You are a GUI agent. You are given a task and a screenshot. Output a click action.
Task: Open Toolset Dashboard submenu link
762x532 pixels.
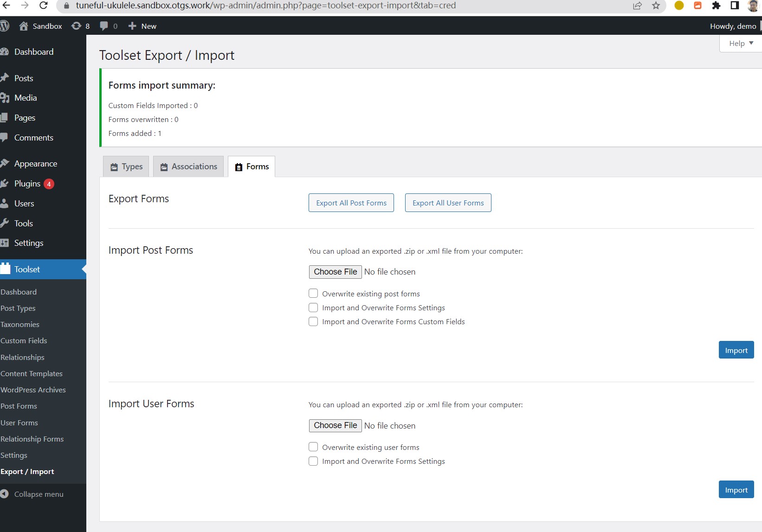(x=19, y=292)
